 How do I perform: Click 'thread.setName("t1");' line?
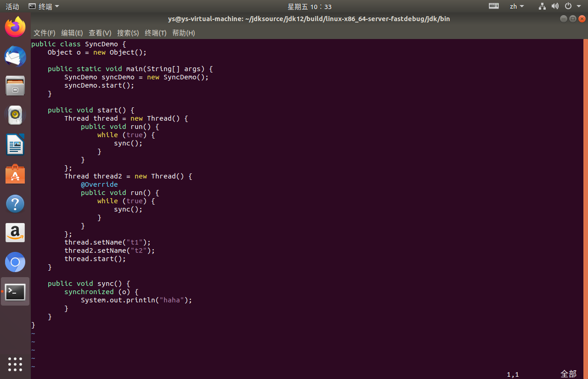[x=107, y=242]
